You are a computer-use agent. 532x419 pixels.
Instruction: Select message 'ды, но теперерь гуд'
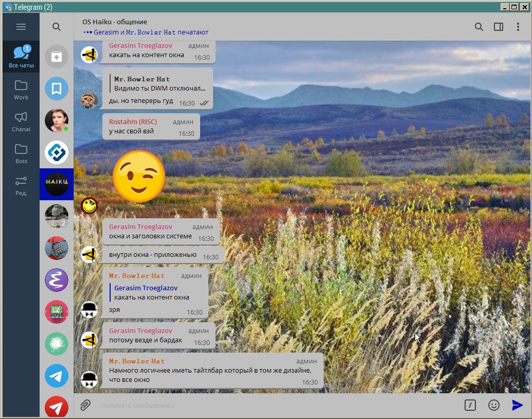tap(158, 89)
